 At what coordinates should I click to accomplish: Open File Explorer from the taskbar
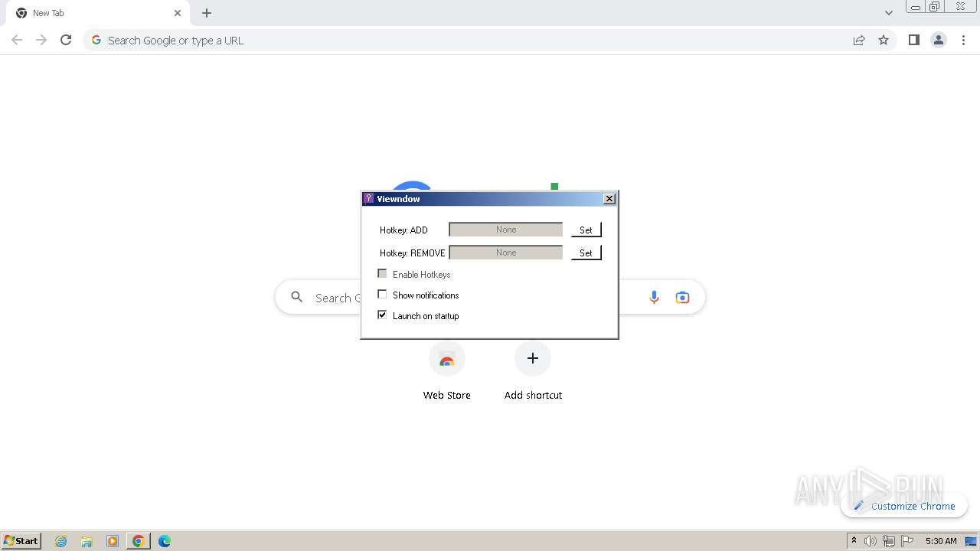87,541
